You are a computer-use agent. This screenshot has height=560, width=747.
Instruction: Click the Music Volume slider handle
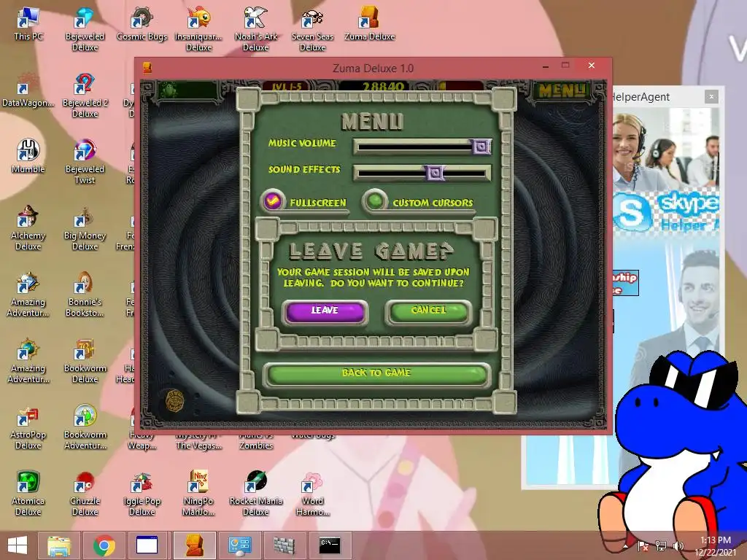click(481, 147)
